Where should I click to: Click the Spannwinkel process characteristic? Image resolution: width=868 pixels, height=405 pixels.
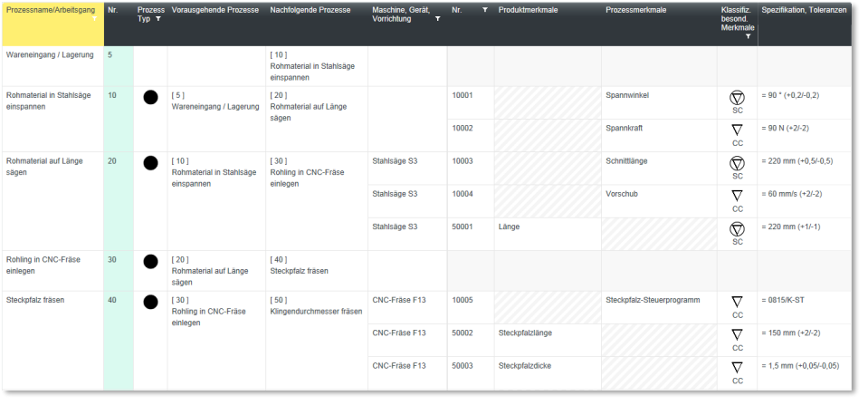pyautogui.click(x=627, y=95)
